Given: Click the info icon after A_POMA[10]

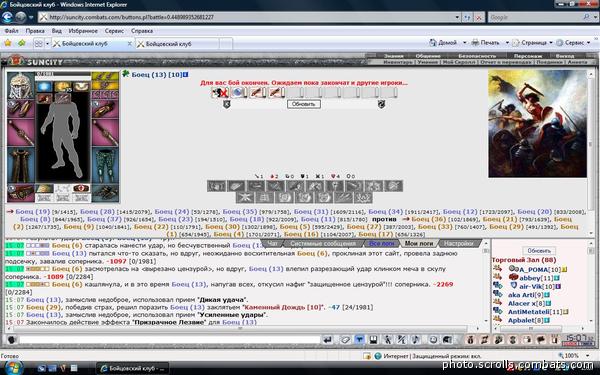Looking at the screenshot, I should tap(565, 270).
